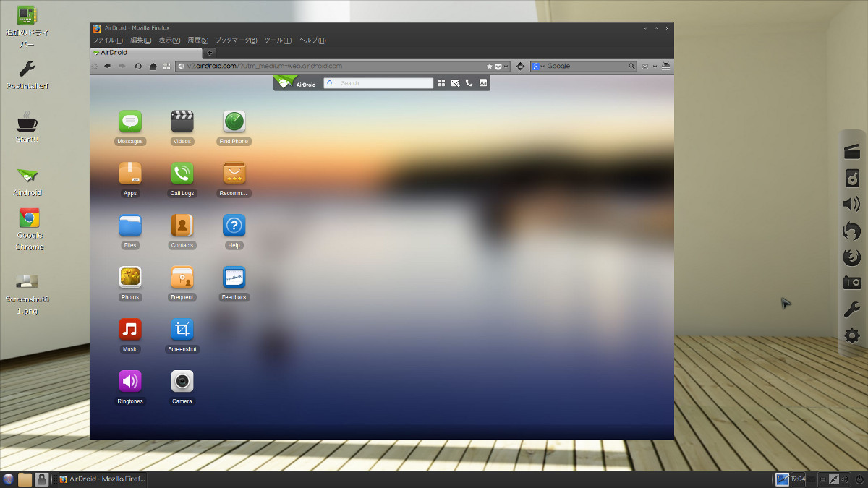868x488 pixels.
Task: Click the Firefox home button
Action: [153, 66]
